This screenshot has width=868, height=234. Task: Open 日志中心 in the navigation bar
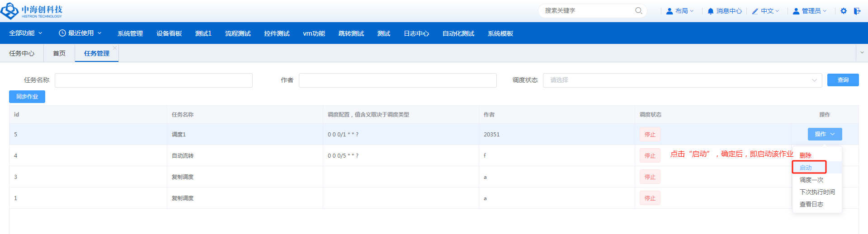pos(416,33)
